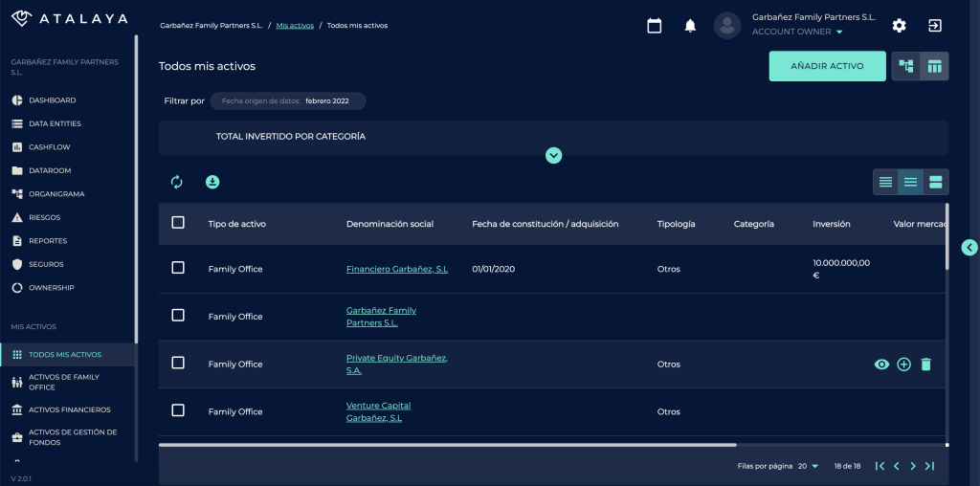
Task: Check the Financiero Garbañez row checkbox
Action: pos(178,268)
